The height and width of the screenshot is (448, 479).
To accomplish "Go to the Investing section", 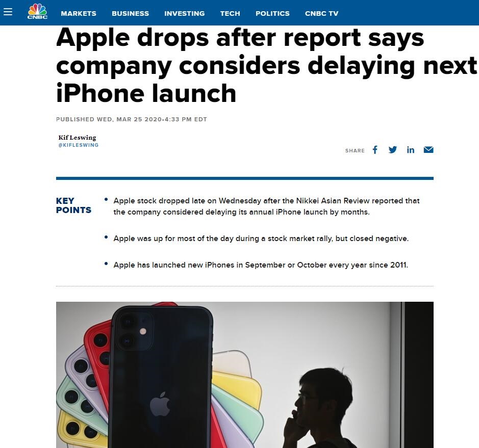I will (x=185, y=13).
